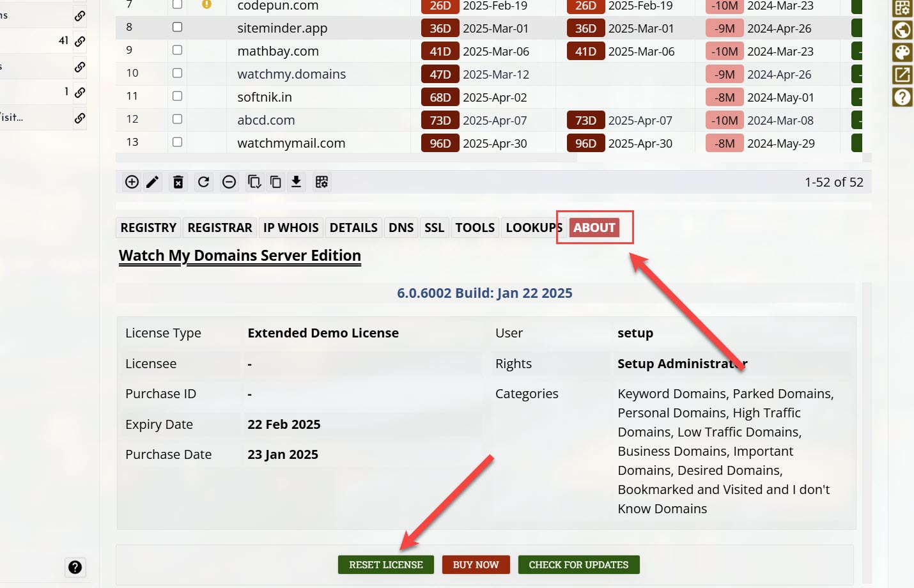Open the LOOKUPS tab

coord(534,228)
